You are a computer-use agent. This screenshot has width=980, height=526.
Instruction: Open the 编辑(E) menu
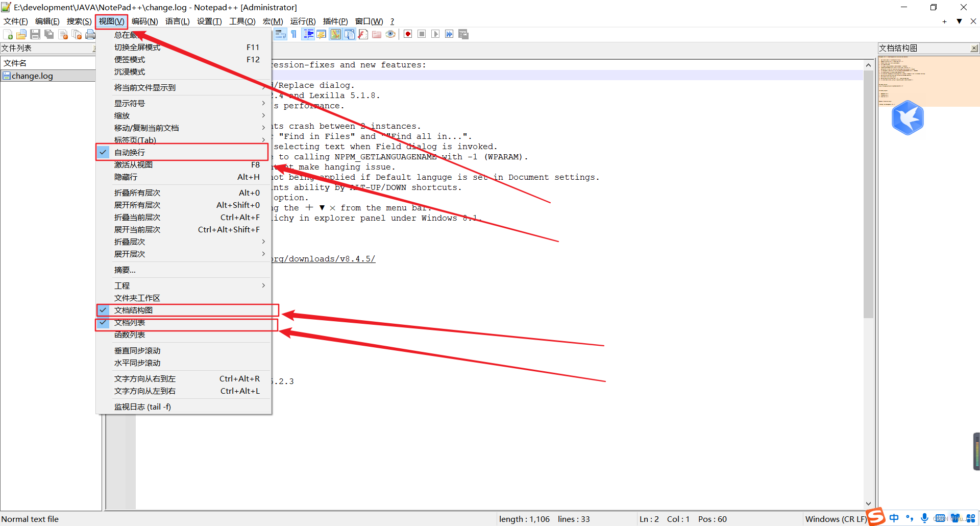[x=47, y=21]
